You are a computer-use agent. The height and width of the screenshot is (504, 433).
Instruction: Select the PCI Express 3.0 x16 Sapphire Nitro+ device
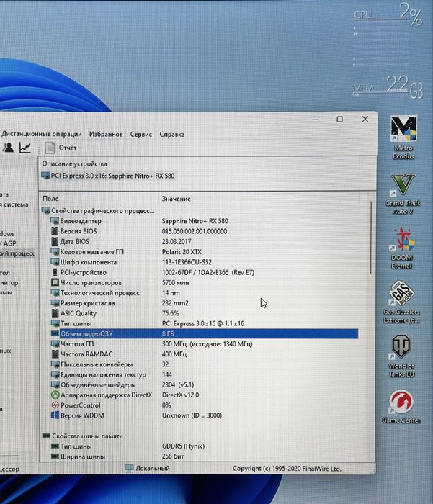pos(108,176)
